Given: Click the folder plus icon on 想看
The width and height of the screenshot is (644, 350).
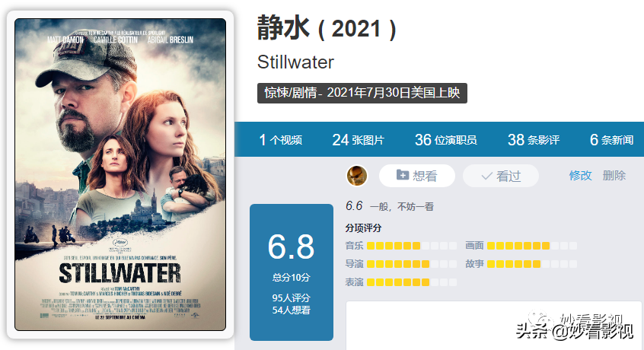Looking at the screenshot, I should point(403,175).
